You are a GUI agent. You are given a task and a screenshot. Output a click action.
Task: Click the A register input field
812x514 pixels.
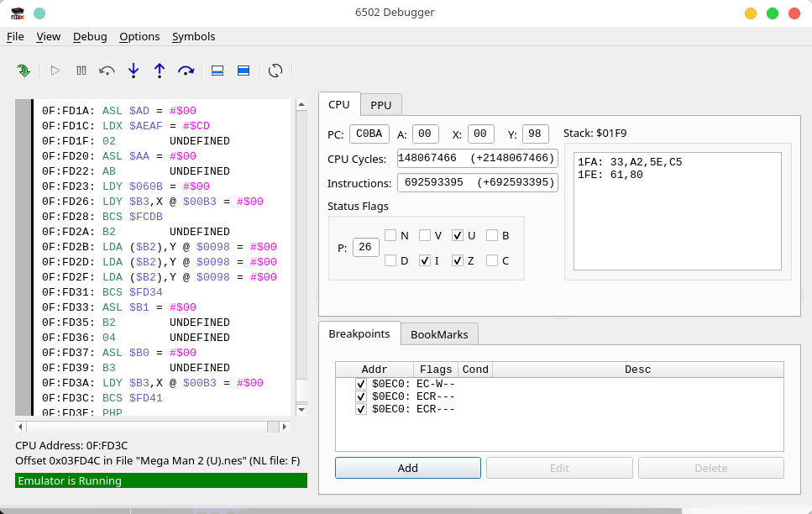(x=425, y=134)
